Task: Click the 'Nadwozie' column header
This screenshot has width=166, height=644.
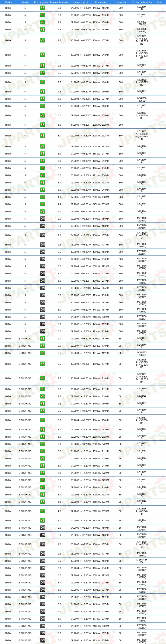Action: [x=121, y=2]
